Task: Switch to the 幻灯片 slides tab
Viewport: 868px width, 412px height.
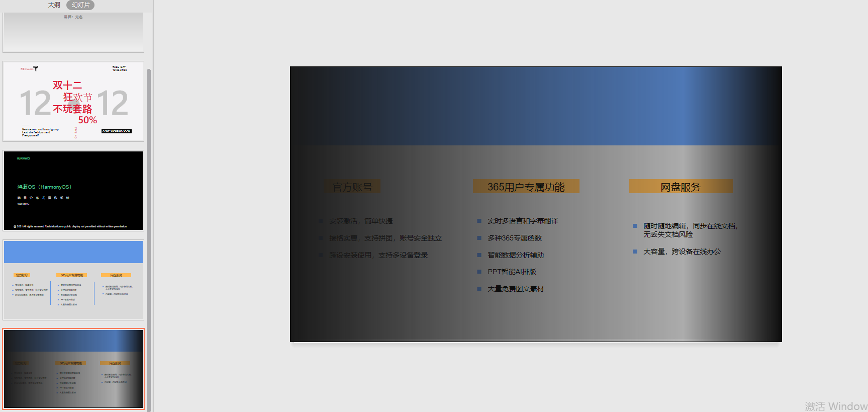Action: pyautogui.click(x=80, y=5)
